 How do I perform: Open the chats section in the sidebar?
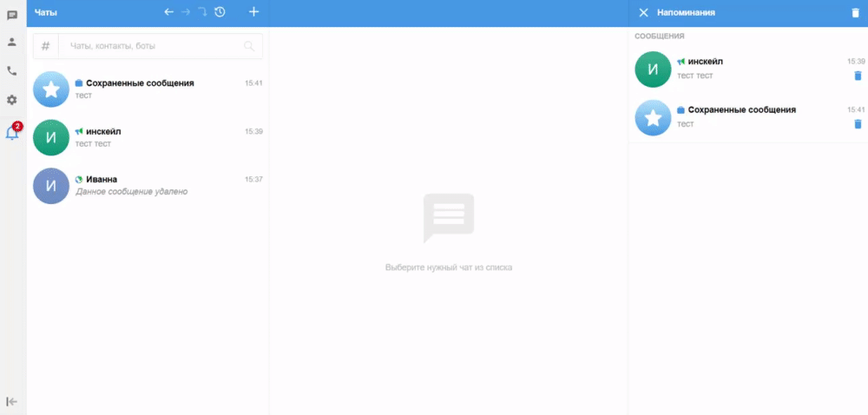click(x=12, y=15)
